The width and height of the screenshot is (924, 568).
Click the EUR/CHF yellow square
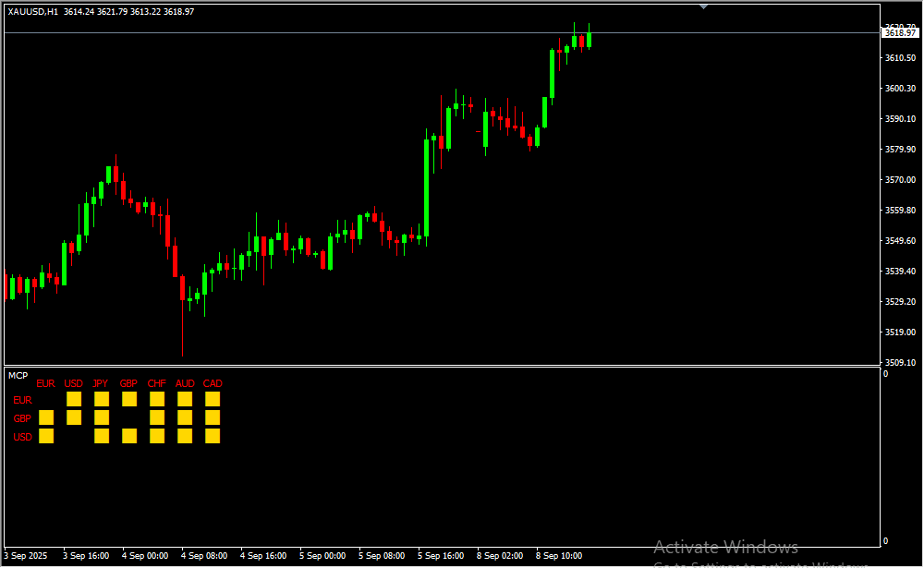157,399
